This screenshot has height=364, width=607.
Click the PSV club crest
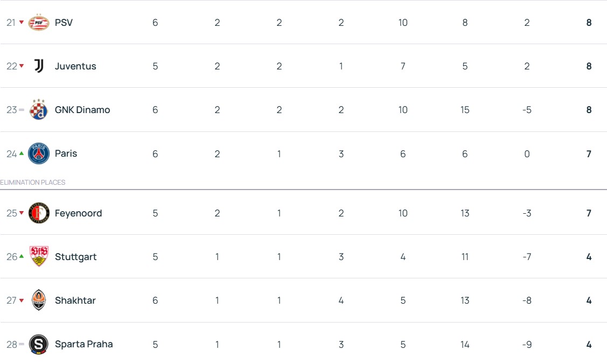[x=39, y=23]
